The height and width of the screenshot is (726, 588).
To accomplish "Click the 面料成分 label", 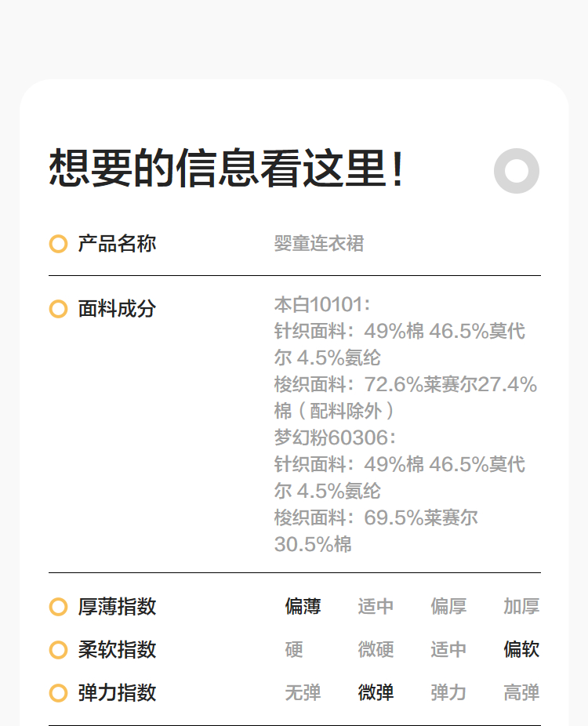I will (117, 309).
